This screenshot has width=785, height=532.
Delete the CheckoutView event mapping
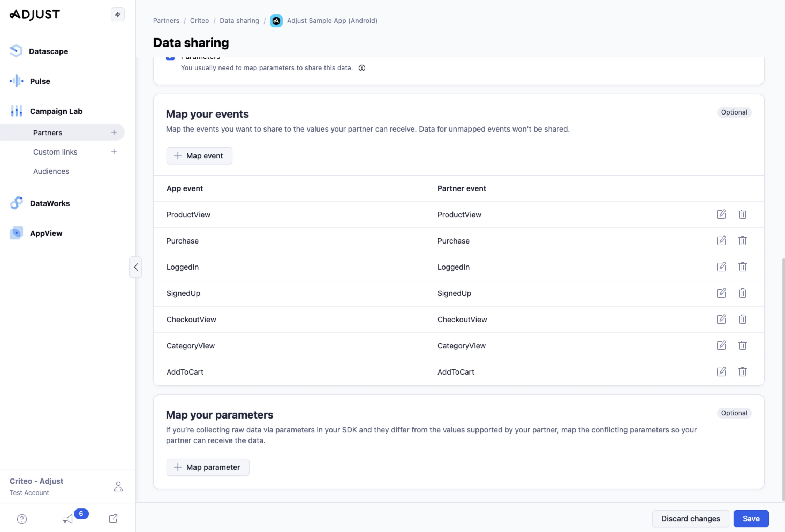click(742, 319)
